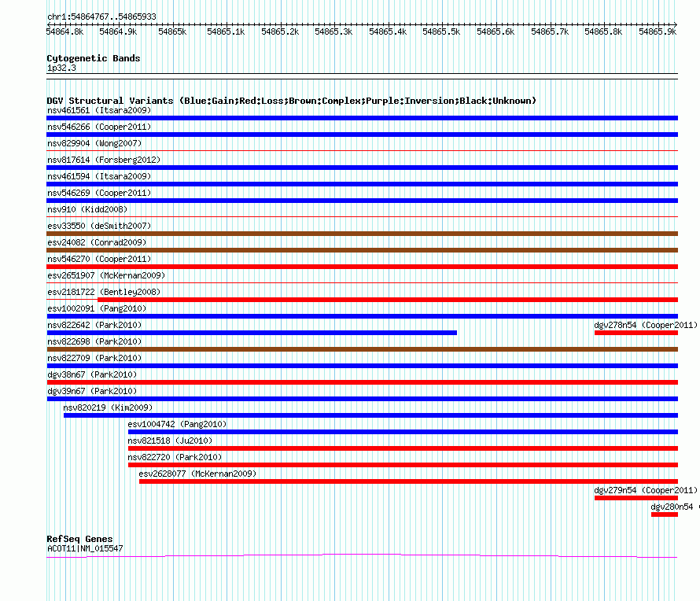The height and width of the screenshot is (601, 700).
Task: Click the Cytogenetic Bands track title
Action: (x=94, y=58)
